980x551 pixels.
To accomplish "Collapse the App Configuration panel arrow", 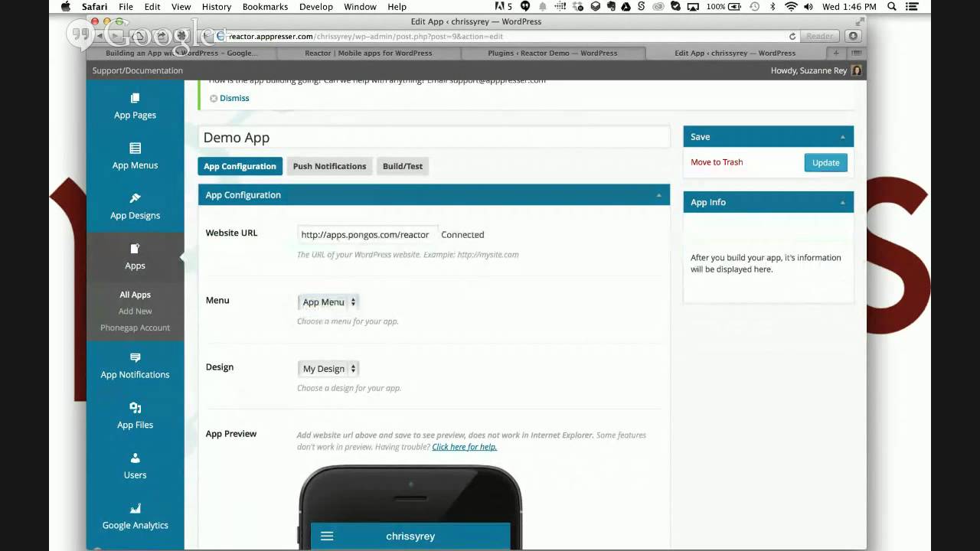I will tap(658, 195).
